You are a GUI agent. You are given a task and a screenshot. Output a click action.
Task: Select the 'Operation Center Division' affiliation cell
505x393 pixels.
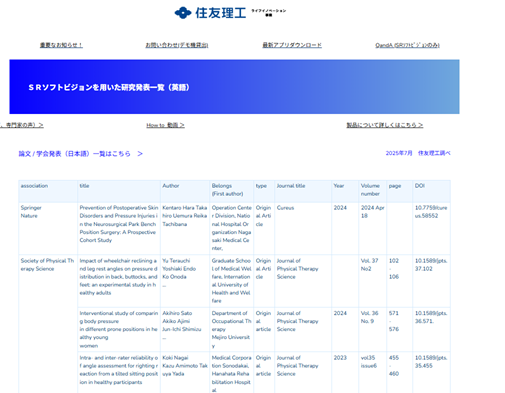232,229
